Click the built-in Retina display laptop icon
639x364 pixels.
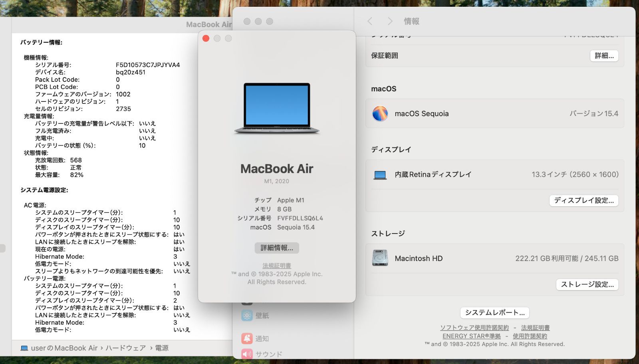coord(380,175)
